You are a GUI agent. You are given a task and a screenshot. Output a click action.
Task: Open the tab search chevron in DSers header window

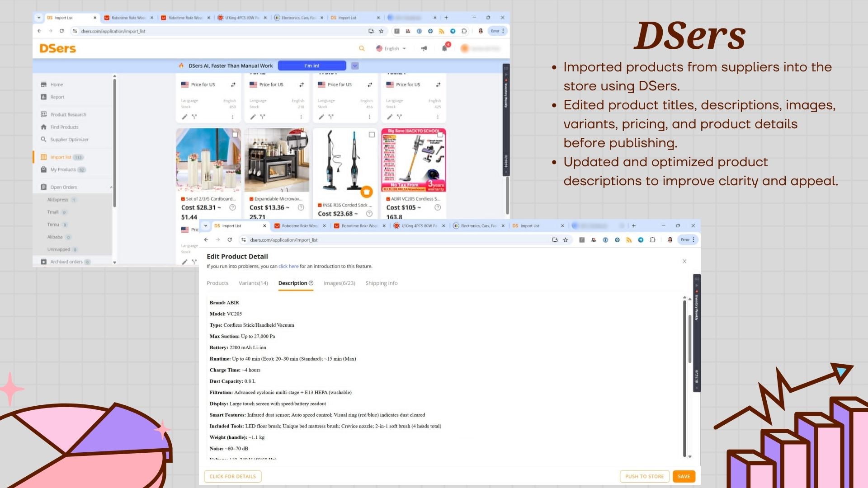39,18
